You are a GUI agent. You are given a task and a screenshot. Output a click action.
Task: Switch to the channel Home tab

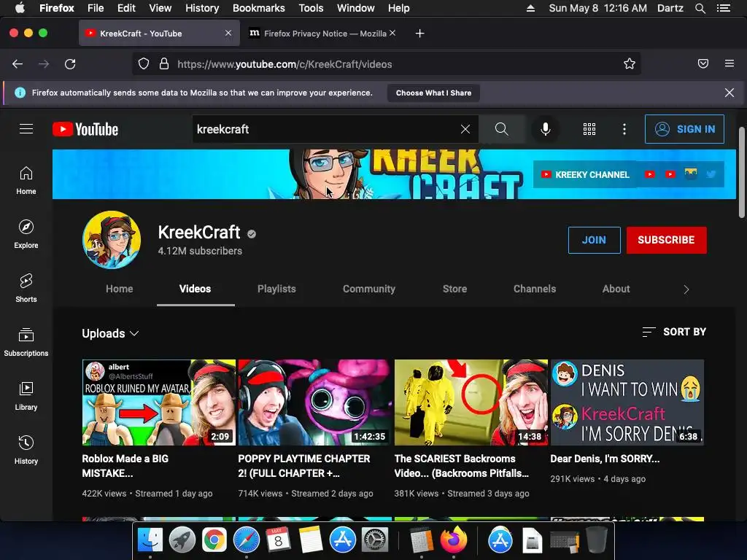pos(119,289)
